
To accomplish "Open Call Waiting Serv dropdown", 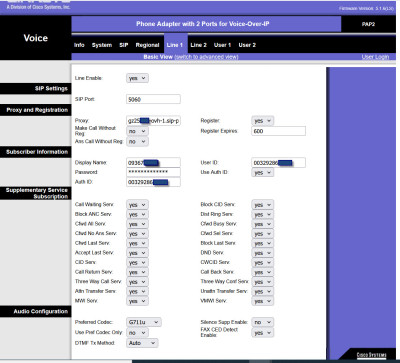I will [137, 205].
